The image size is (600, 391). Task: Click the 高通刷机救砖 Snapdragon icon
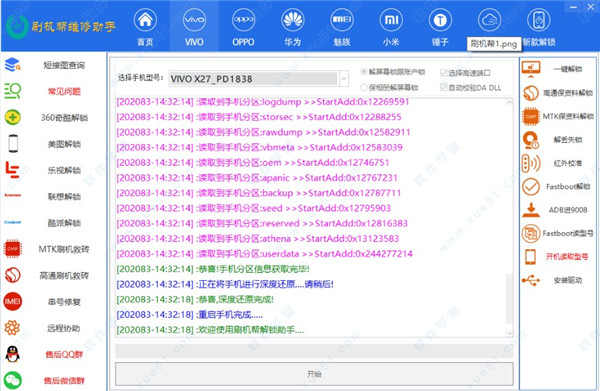pos(12,275)
